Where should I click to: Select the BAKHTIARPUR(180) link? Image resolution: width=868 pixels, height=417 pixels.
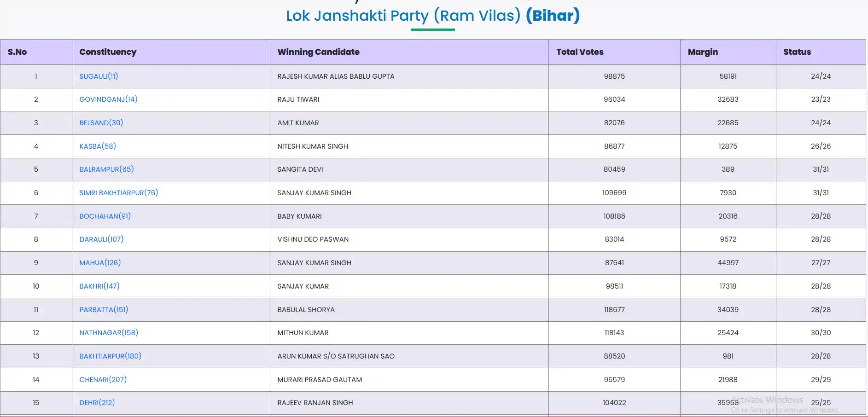coord(110,356)
